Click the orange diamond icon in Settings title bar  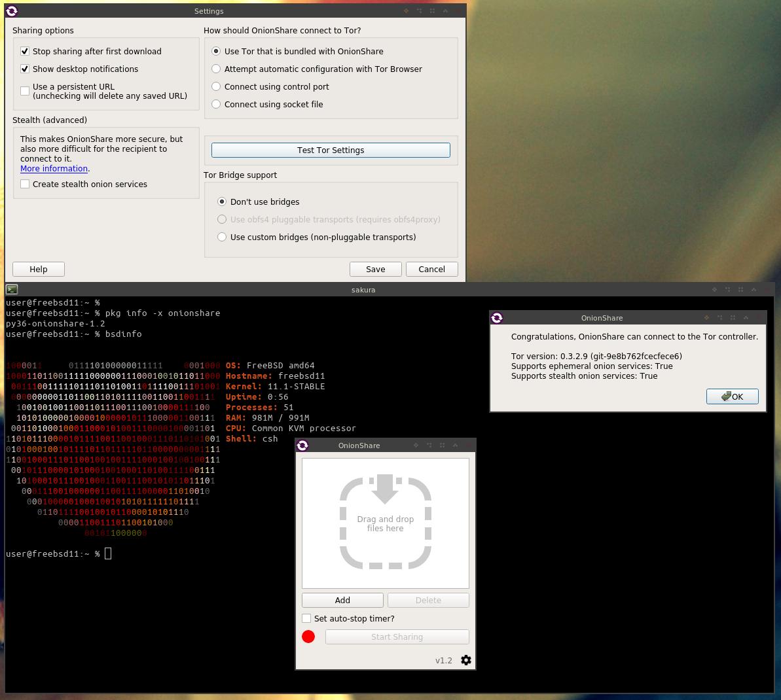(x=406, y=11)
